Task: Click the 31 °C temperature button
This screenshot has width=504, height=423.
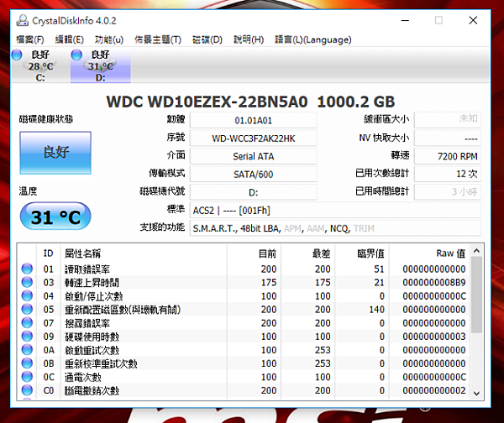Action: [55, 217]
